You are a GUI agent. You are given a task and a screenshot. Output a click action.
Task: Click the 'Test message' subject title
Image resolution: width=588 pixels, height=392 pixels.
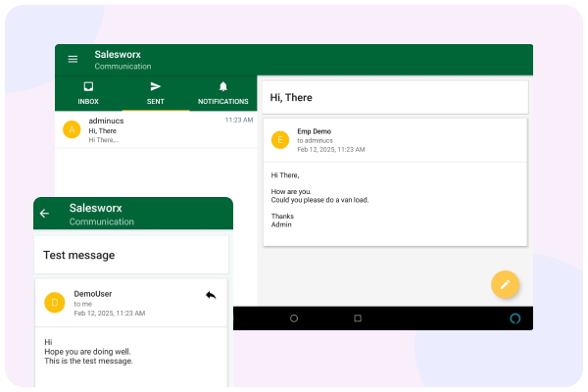pyautogui.click(x=79, y=255)
